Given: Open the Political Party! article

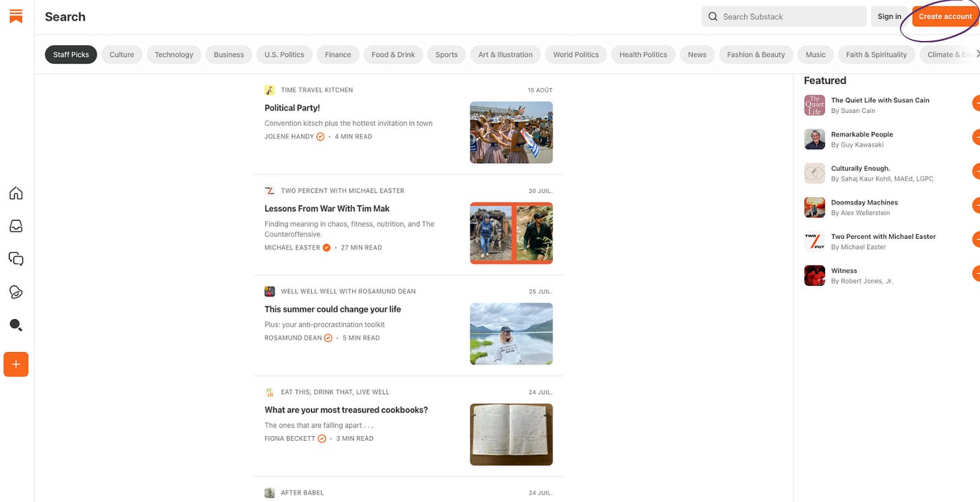Looking at the screenshot, I should click(x=292, y=108).
